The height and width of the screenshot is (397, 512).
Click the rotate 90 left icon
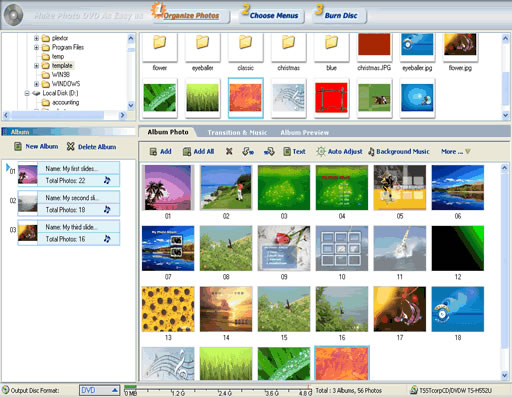[x=248, y=152]
